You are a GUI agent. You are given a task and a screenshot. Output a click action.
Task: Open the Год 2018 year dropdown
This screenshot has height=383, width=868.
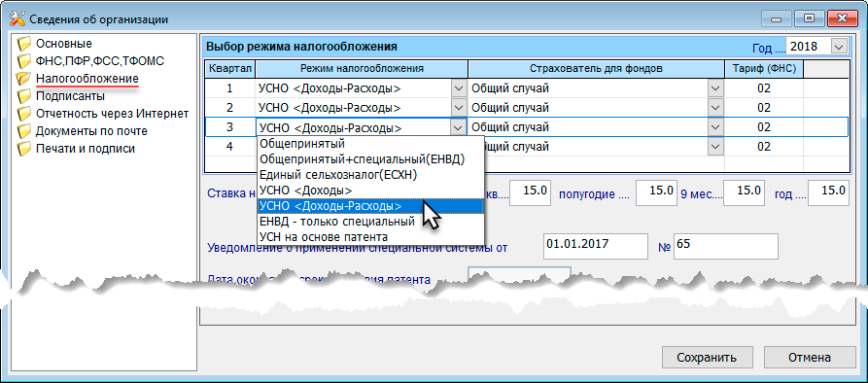(839, 47)
